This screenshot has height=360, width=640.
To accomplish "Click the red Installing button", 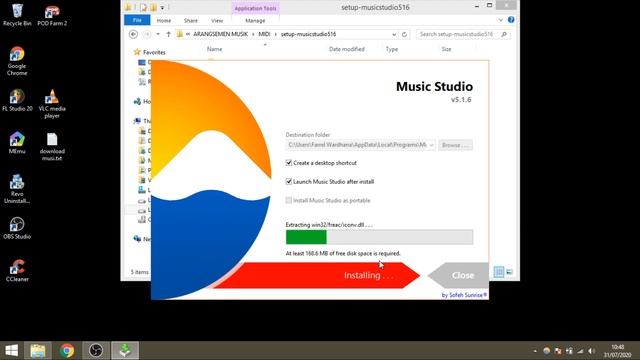I will click(x=316, y=276).
